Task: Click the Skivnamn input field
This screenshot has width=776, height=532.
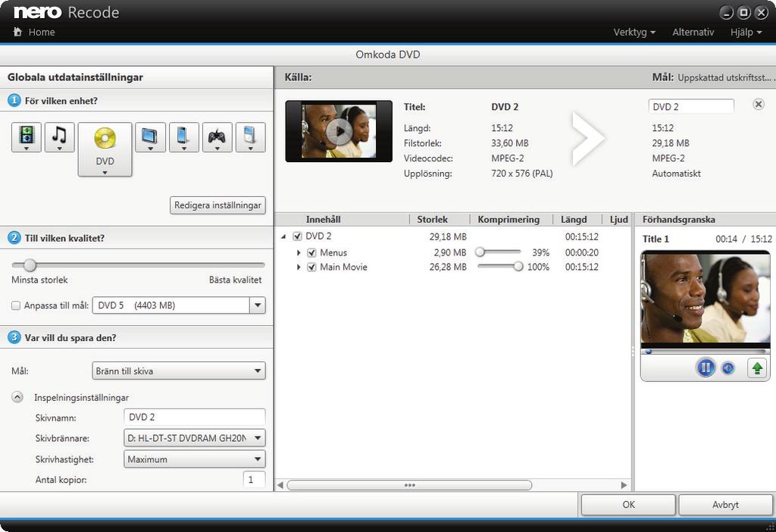Action: coord(195,417)
